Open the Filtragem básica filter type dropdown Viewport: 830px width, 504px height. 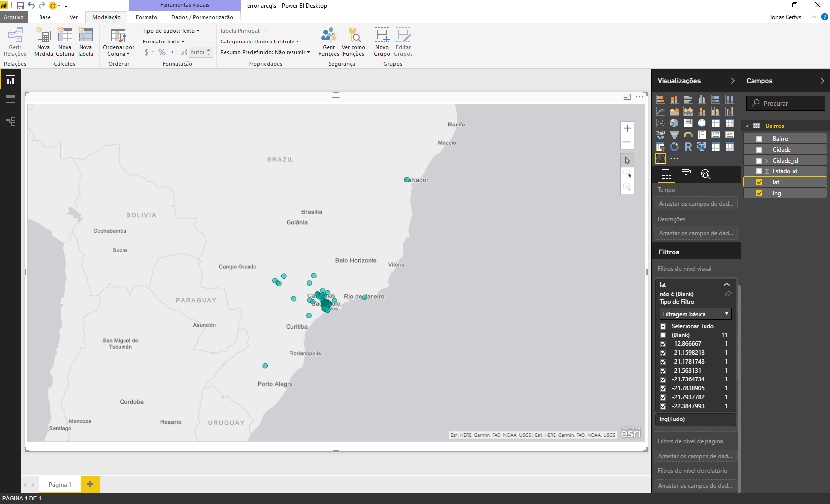[x=695, y=314]
